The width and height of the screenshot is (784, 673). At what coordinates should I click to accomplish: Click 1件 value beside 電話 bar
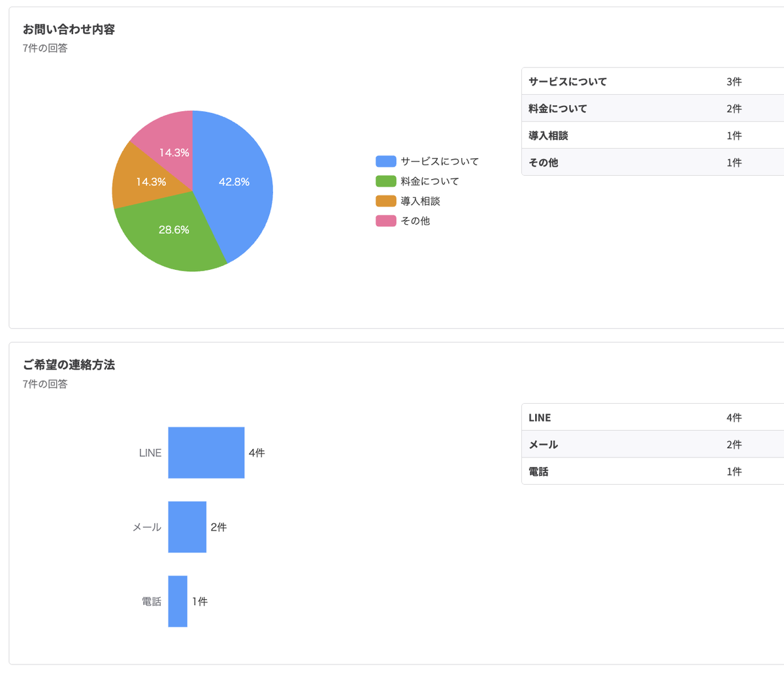pyautogui.click(x=200, y=601)
